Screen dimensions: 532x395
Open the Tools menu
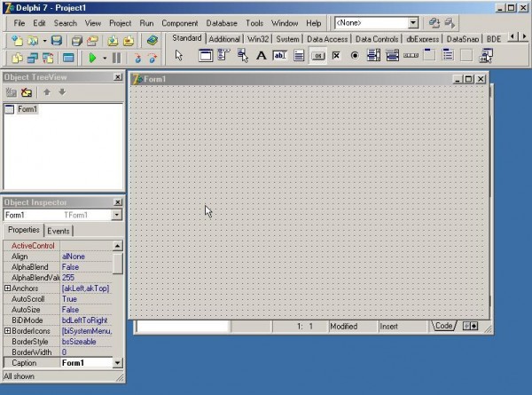pyautogui.click(x=254, y=23)
